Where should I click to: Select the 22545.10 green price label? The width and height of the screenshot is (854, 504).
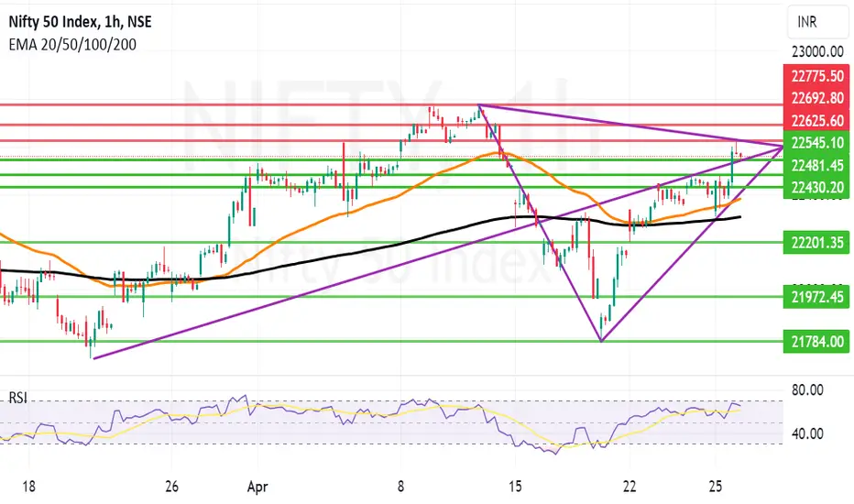816,143
